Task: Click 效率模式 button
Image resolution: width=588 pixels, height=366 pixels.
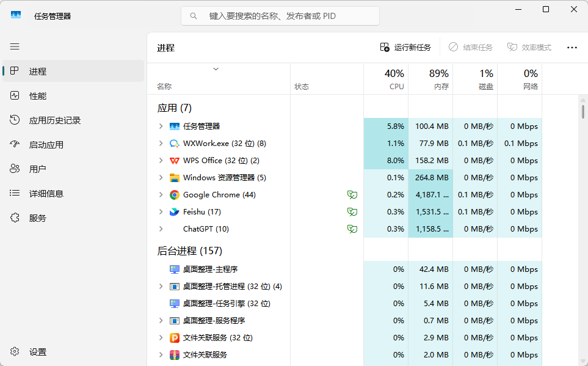Action: 529,47
